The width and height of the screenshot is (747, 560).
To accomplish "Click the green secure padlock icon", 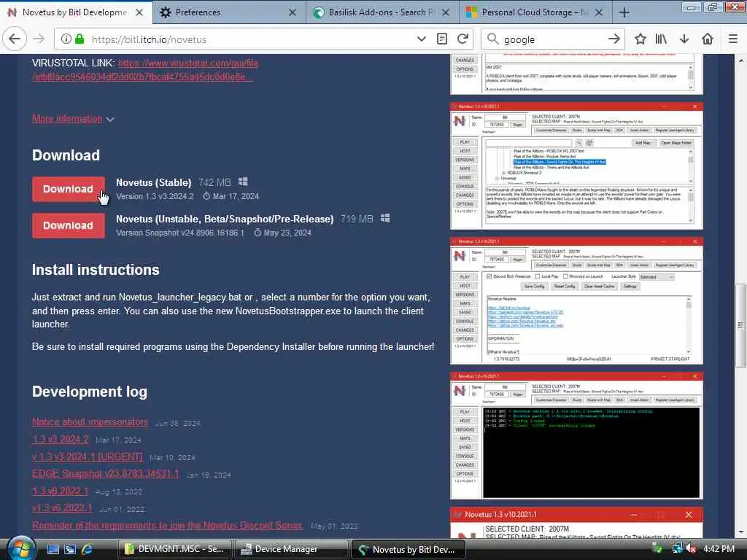I will (80, 39).
